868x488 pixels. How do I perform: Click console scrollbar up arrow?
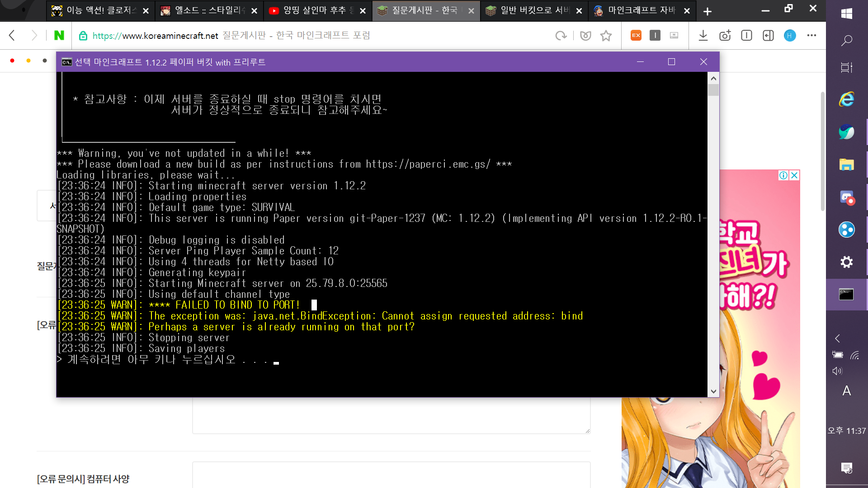point(713,78)
